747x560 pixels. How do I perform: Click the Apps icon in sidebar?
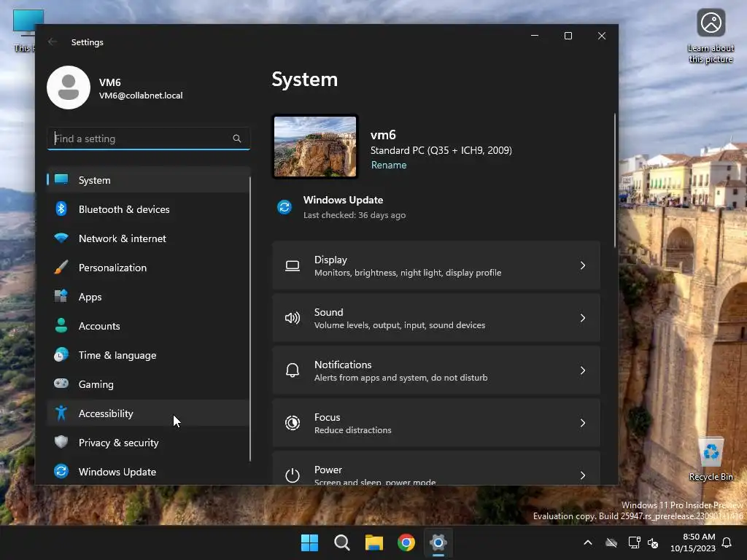click(61, 296)
